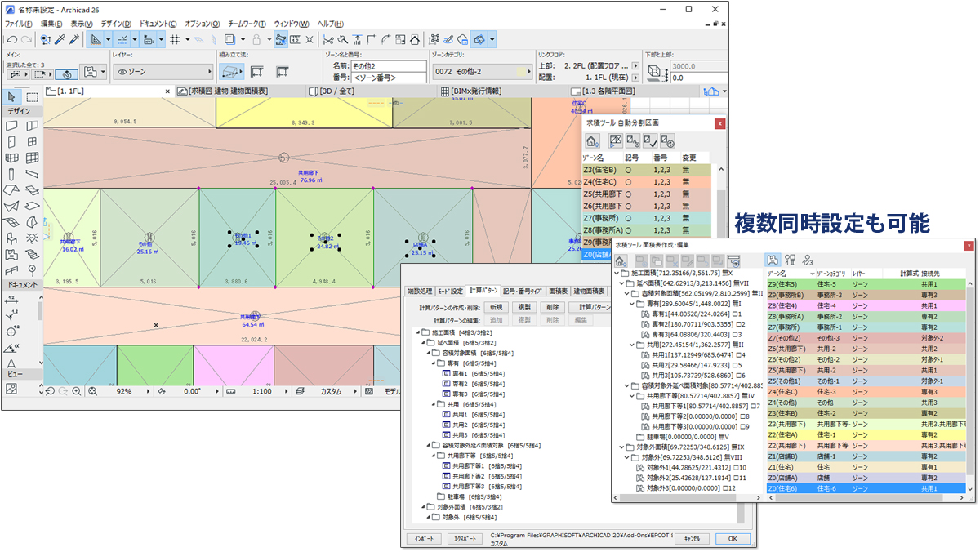Open the レイヤー ゾーン dropdown
Screen dimensions: 980x552
[x=162, y=72]
